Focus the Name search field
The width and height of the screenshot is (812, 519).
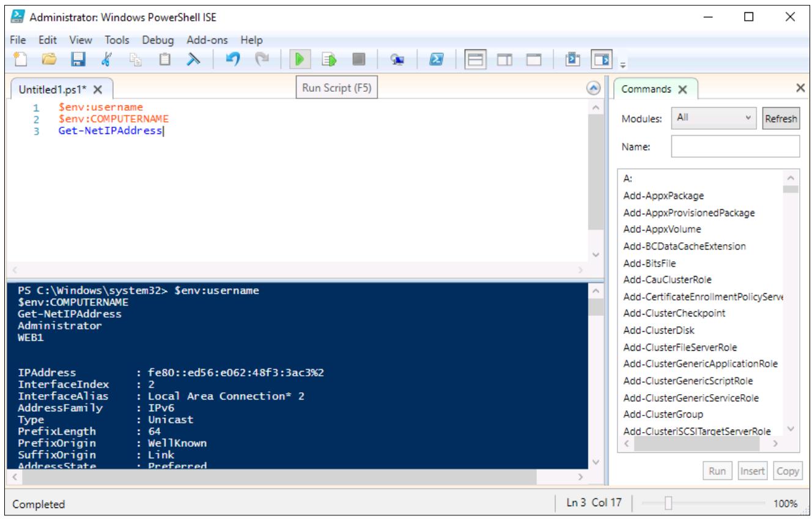point(735,147)
